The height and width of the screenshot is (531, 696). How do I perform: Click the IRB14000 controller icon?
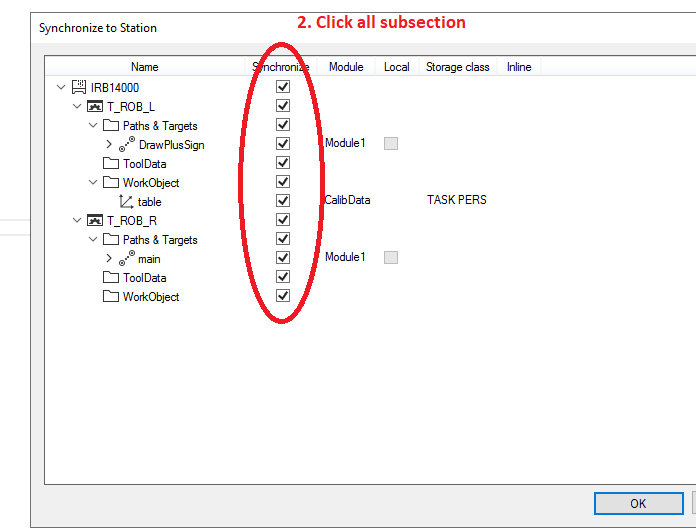79,87
